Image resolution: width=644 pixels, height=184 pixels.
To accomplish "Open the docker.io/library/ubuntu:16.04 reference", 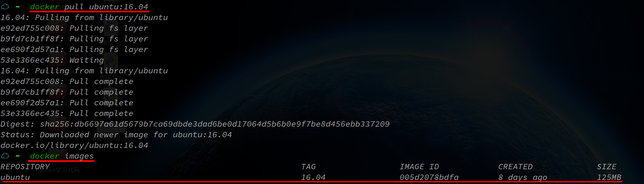I will click(x=74, y=145).
